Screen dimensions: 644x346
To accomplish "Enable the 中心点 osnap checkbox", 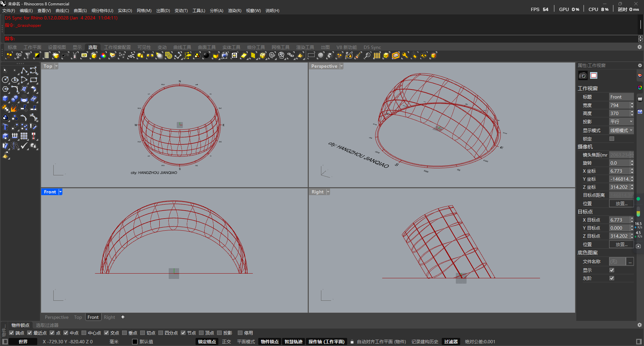I will pyautogui.click(x=84, y=333).
